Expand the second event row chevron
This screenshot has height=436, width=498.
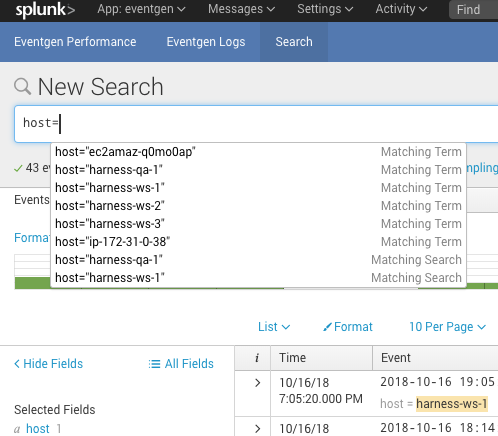point(257,429)
